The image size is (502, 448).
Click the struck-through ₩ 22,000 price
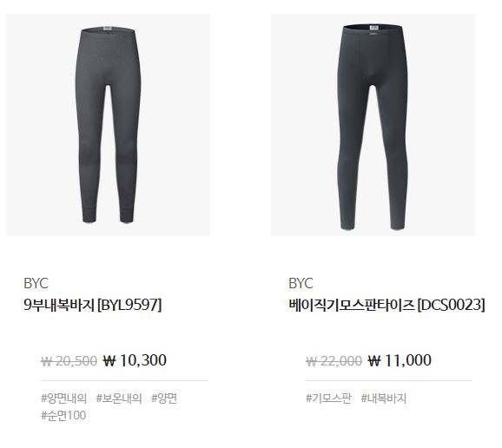coord(334,361)
